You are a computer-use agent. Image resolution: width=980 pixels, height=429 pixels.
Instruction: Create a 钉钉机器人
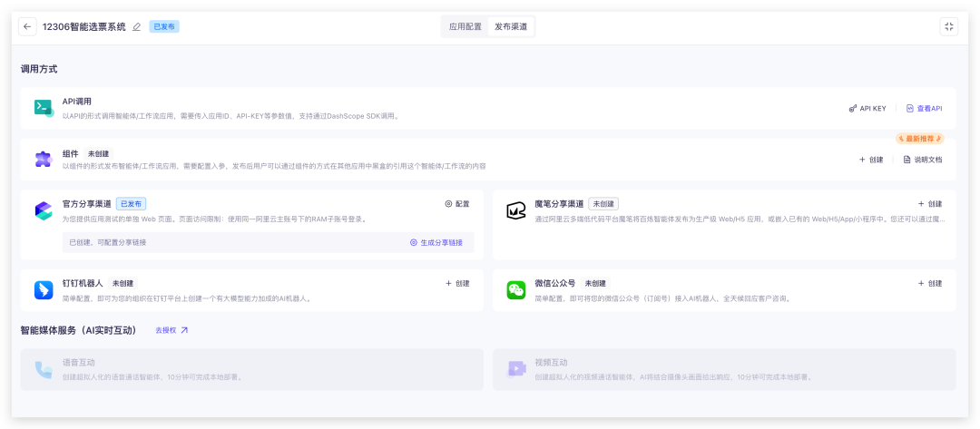tap(457, 283)
